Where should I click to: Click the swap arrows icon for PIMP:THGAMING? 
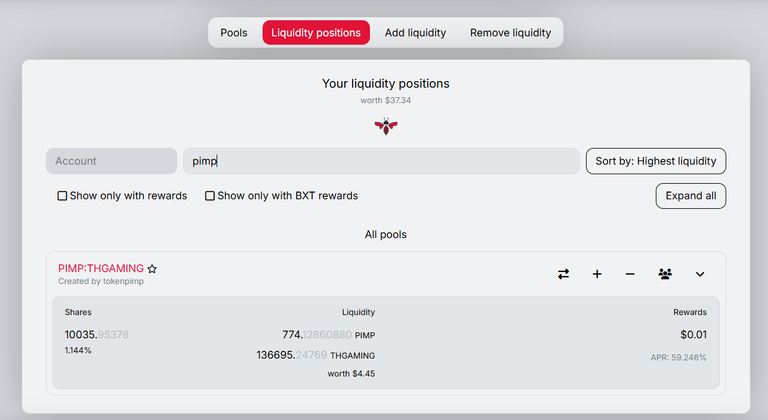coord(563,274)
